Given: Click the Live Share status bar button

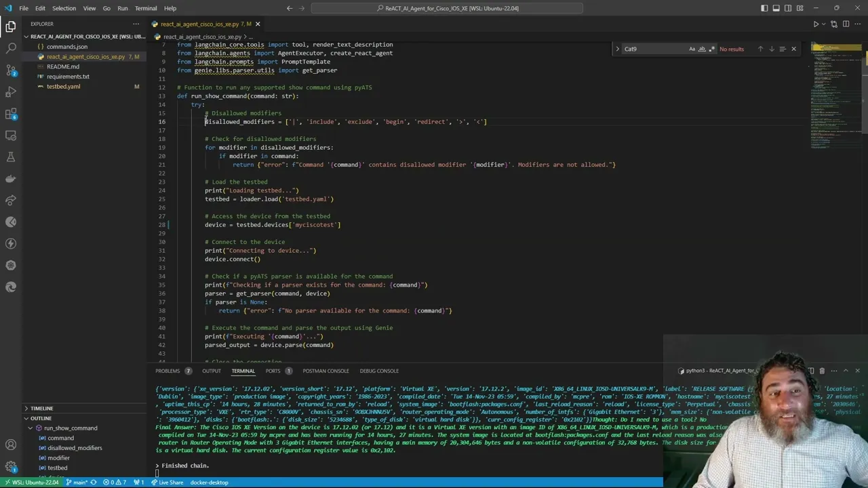Looking at the screenshot, I should [167, 483].
